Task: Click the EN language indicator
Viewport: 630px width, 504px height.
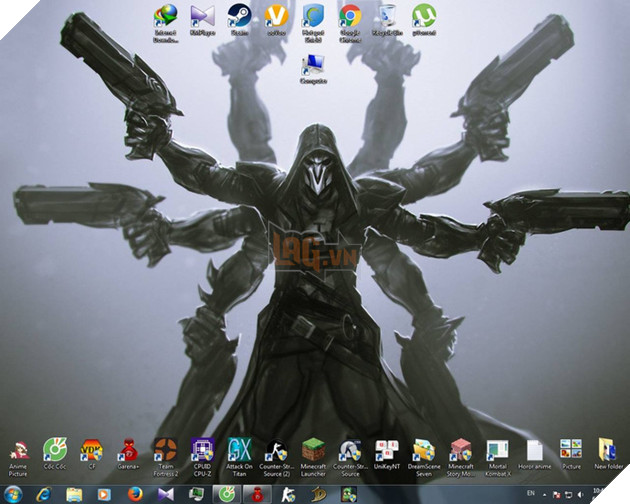Action: point(531,493)
